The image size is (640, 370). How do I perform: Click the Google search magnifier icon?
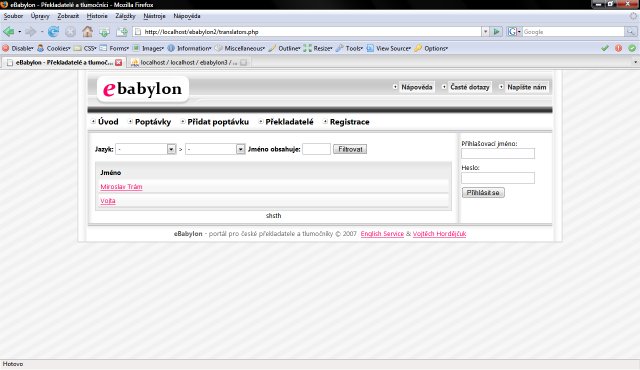631,31
